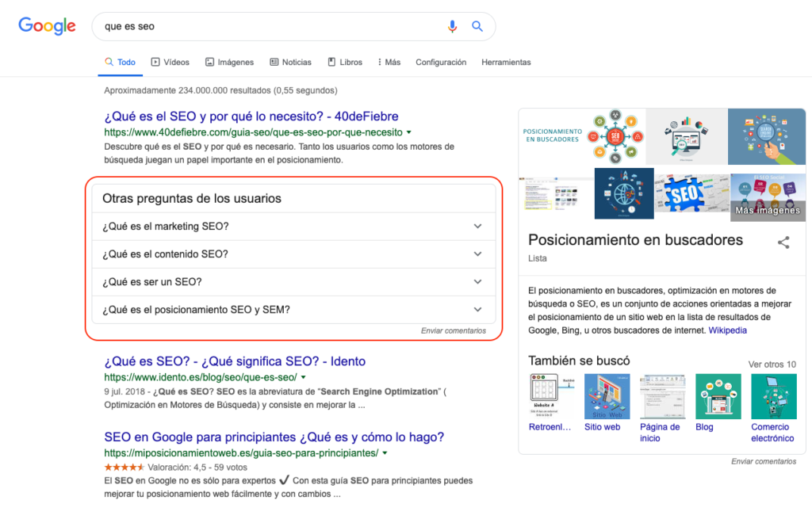Open the blue SEO puzzle piece image

coord(692,194)
